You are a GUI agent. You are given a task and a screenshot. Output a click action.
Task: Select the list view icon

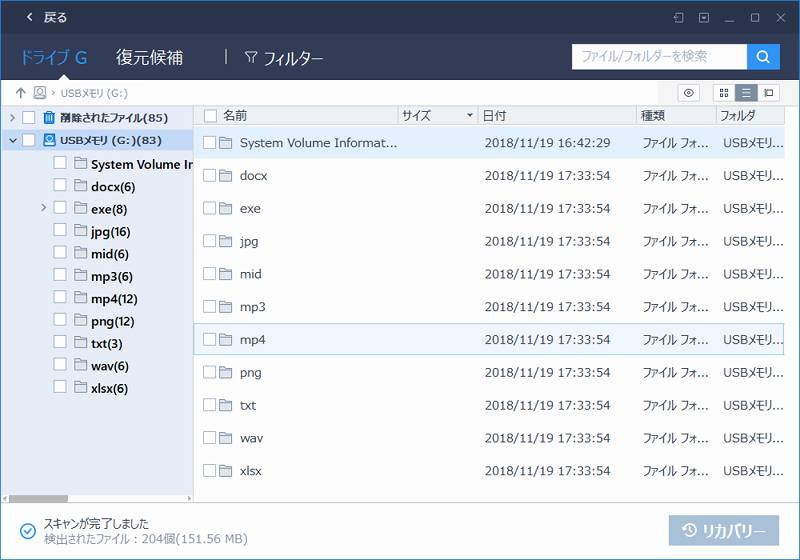746,93
